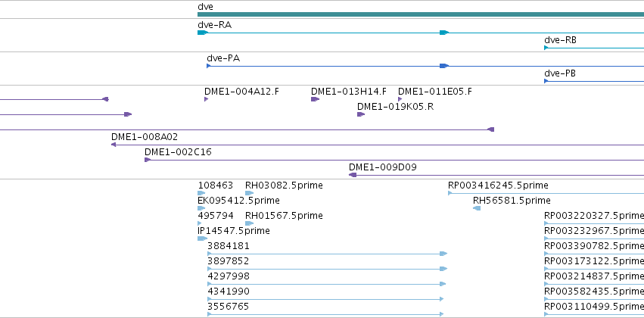Click the DME1-002C16 label
Image resolution: width=644 pixels, height=318 pixels.
[178, 152]
